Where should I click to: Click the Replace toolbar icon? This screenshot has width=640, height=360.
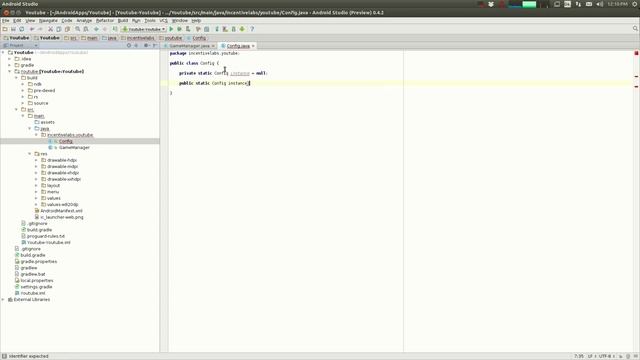(x=86, y=29)
